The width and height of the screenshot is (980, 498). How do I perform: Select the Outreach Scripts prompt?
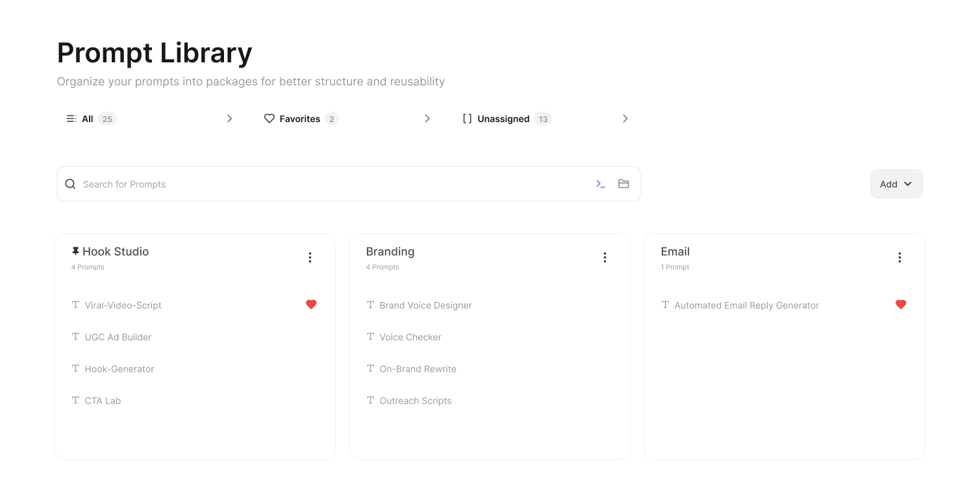coord(416,401)
